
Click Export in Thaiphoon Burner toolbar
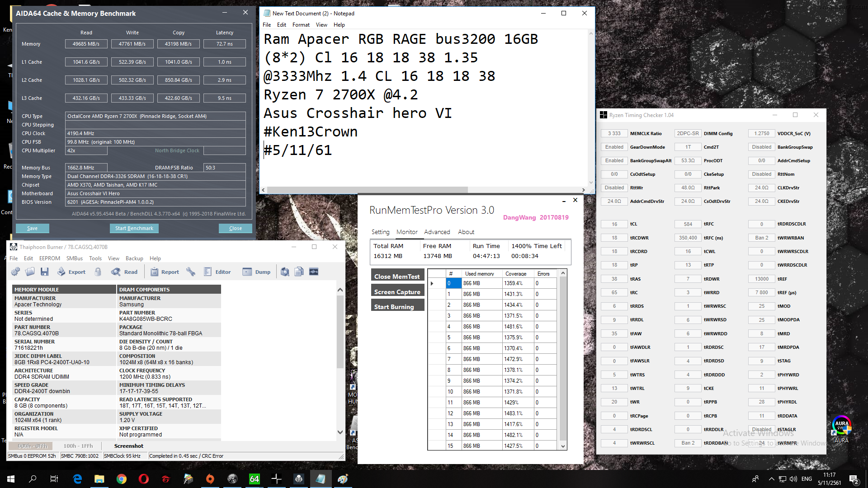(71, 272)
